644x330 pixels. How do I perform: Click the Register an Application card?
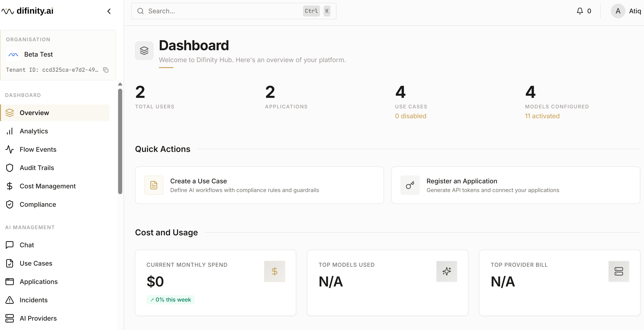coord(516,185)
